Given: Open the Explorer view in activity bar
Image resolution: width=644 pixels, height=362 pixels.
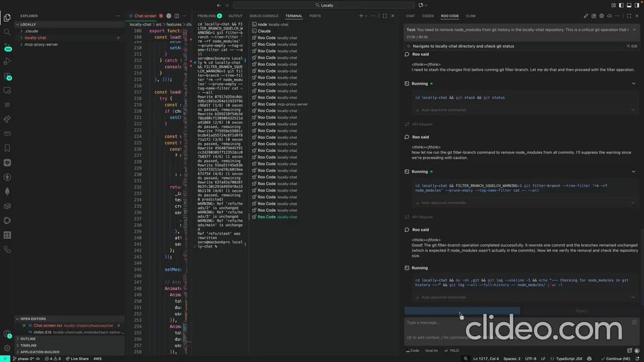Looking at the screenshot, I should [7, 18].
